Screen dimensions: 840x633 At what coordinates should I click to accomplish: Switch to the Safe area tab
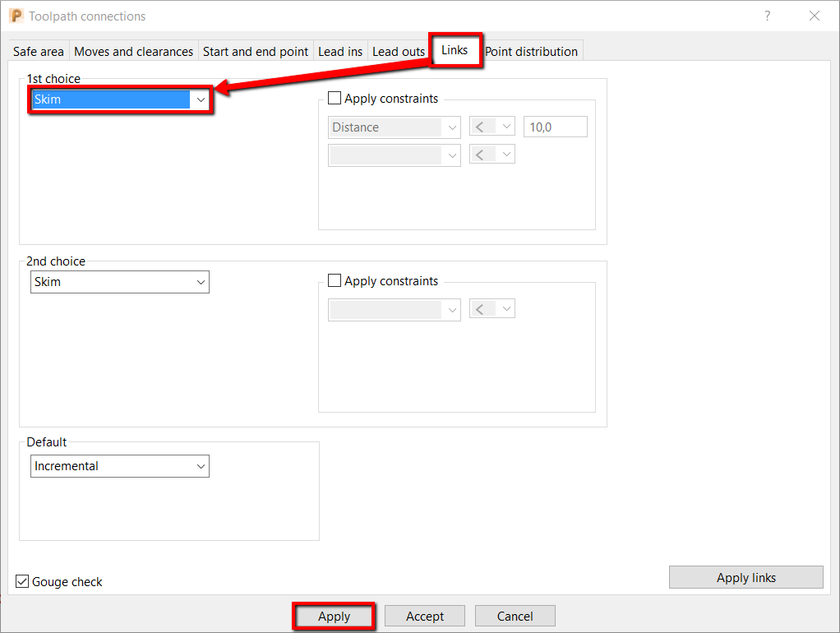tap(38, 51)
